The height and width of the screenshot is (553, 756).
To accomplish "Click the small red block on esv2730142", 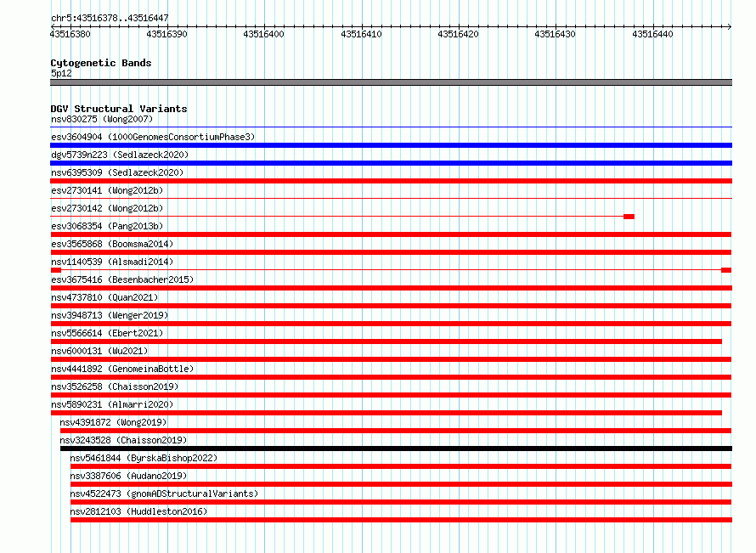I will click(629, 217).
